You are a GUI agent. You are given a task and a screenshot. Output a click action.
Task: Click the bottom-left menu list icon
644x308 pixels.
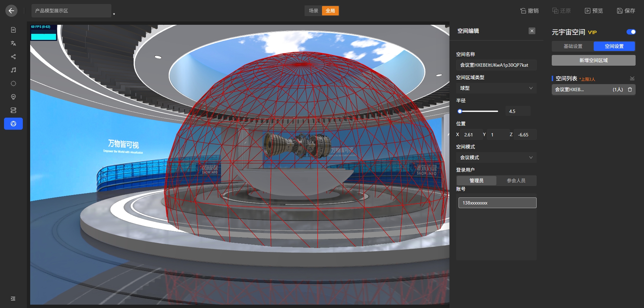click(x=13, y=299)
